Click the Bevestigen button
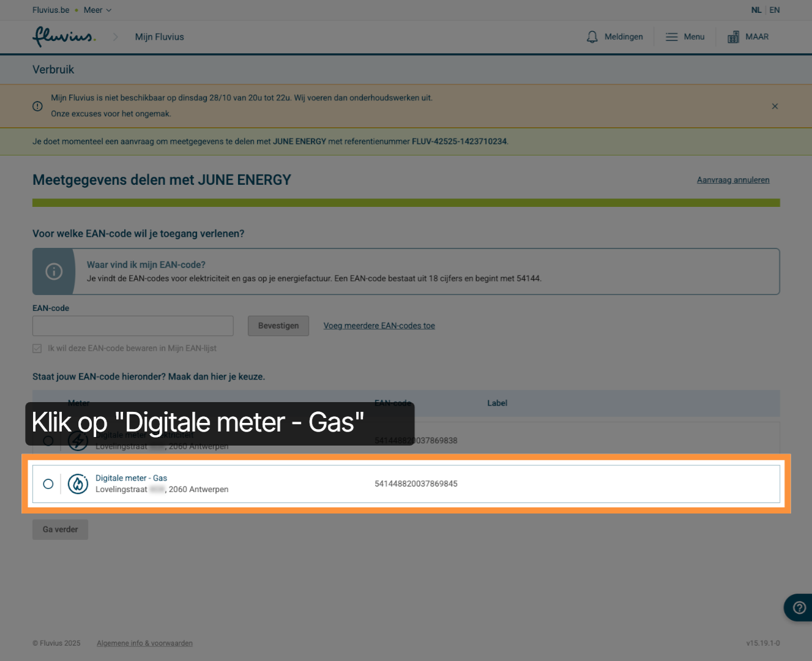Image resolution: width=812 pixels, height=661 pixels. [278, 326]
